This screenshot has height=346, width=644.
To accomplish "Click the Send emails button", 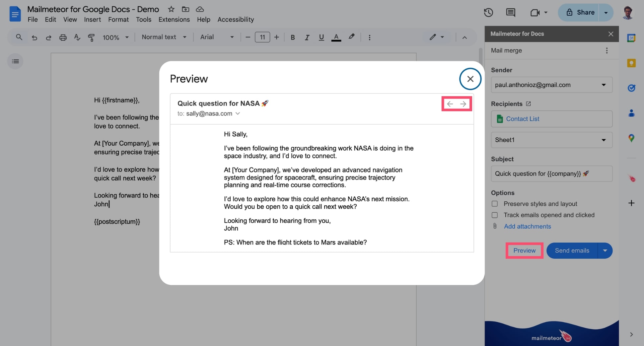I will (572, 251).
